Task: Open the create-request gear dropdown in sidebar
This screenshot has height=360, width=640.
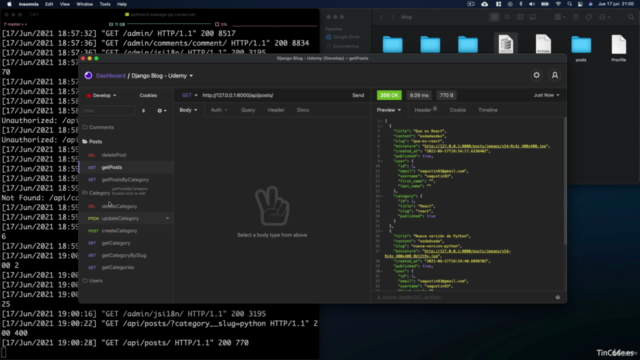Action: point(162,111)
